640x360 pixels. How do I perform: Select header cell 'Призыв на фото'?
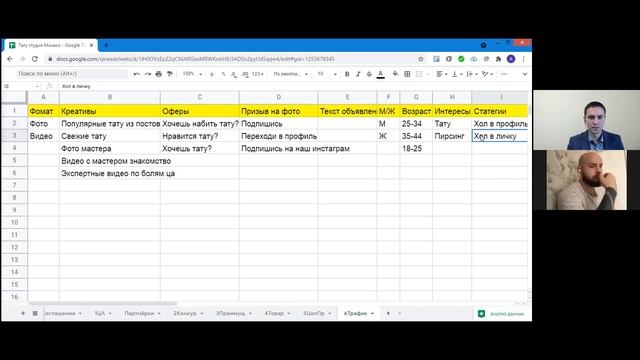278,111
